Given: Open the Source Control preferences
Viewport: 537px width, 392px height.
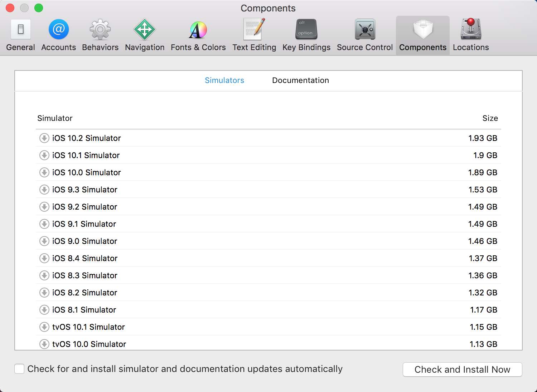Looking at the screenshot, I should coord(365,35).
